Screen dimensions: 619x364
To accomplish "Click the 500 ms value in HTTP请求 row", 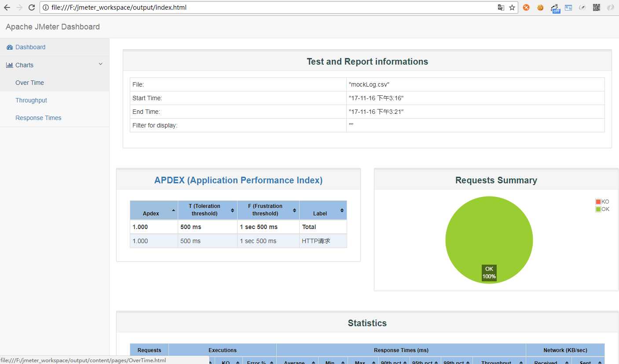I will tap(190, 241).
